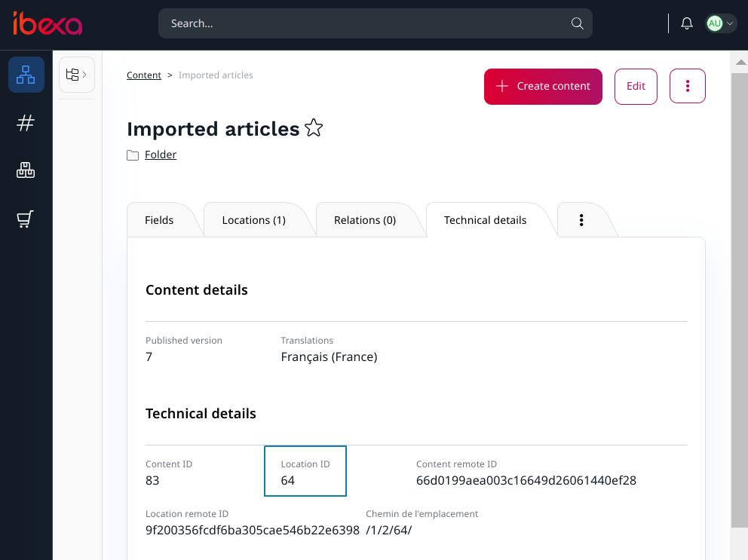Click the vertical scrollbar thumb
748x560 pixels.
[x=739, y=301]
